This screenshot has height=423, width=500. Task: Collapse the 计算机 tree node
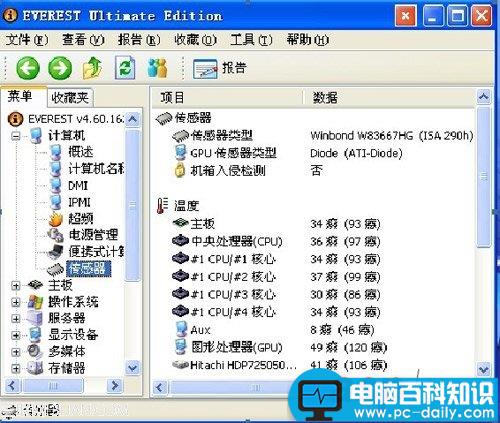16,136
